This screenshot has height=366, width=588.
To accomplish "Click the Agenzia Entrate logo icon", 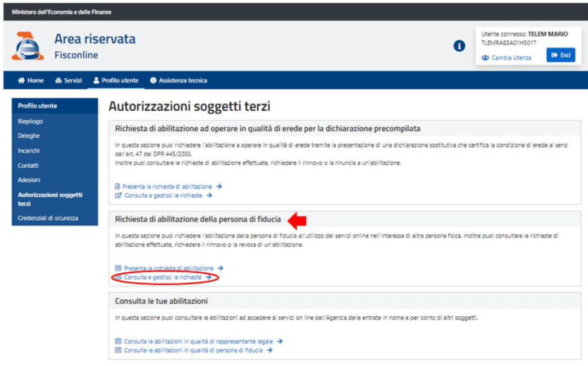I will coord(27,46).
